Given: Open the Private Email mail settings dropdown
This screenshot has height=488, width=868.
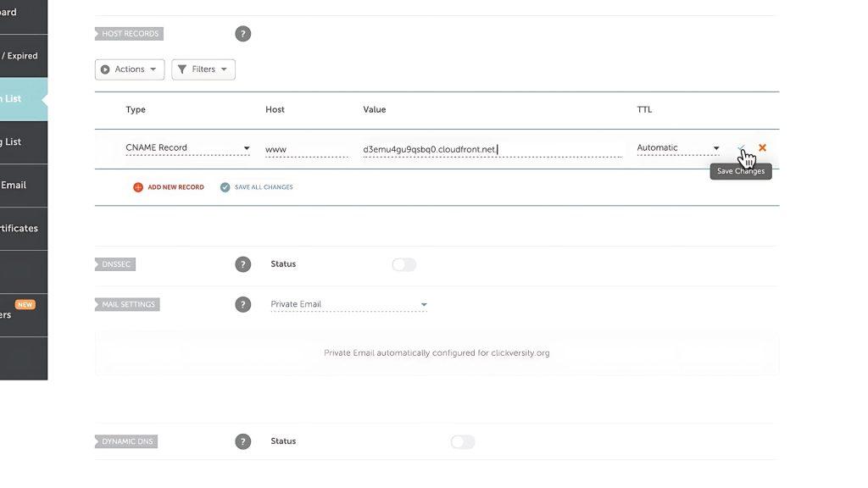Looking at the screenshot, I should point(348,304).
